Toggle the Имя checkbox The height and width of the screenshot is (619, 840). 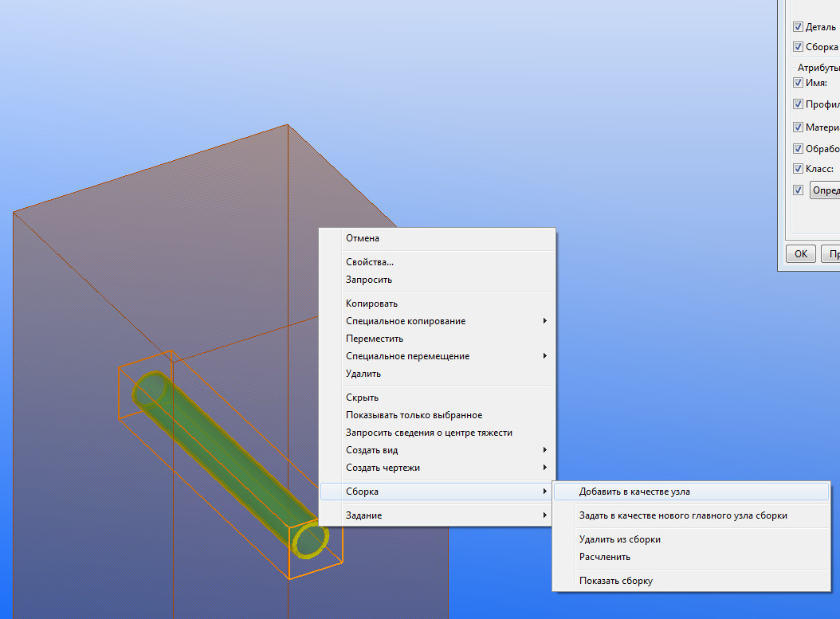pyautogui.click(x=798, y=83)
